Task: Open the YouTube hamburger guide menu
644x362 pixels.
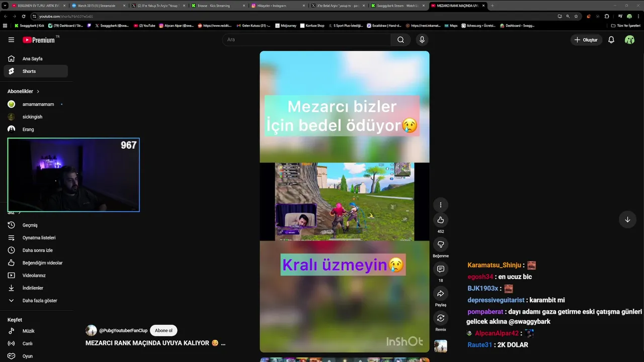Action: (11, 40)
